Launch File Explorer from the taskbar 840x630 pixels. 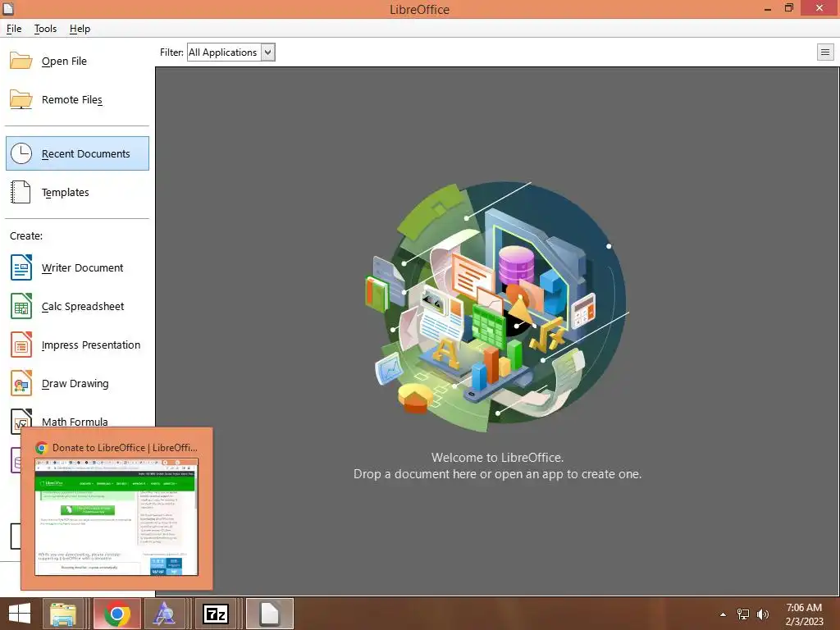(x=63, y=614)
